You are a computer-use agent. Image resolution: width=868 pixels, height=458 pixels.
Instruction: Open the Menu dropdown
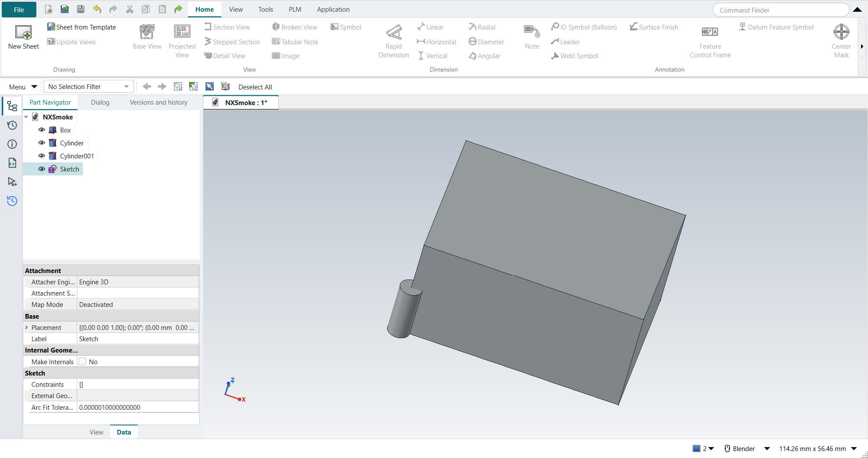[x=23, y=87]
